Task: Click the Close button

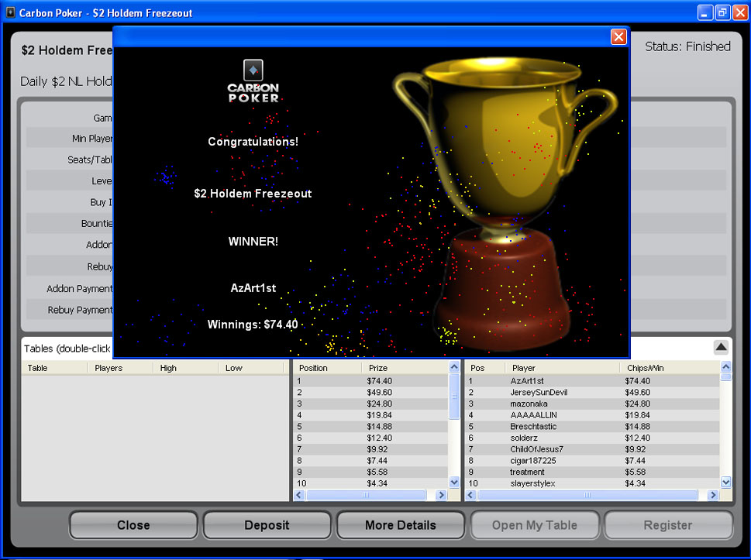Action: [x=133, y=525]
